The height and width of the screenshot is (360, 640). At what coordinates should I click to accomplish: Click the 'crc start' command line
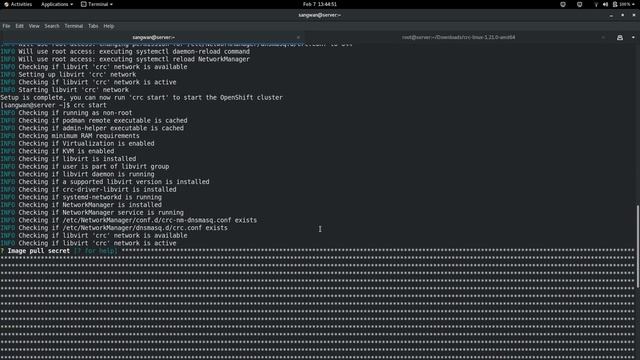click(53, 105)
